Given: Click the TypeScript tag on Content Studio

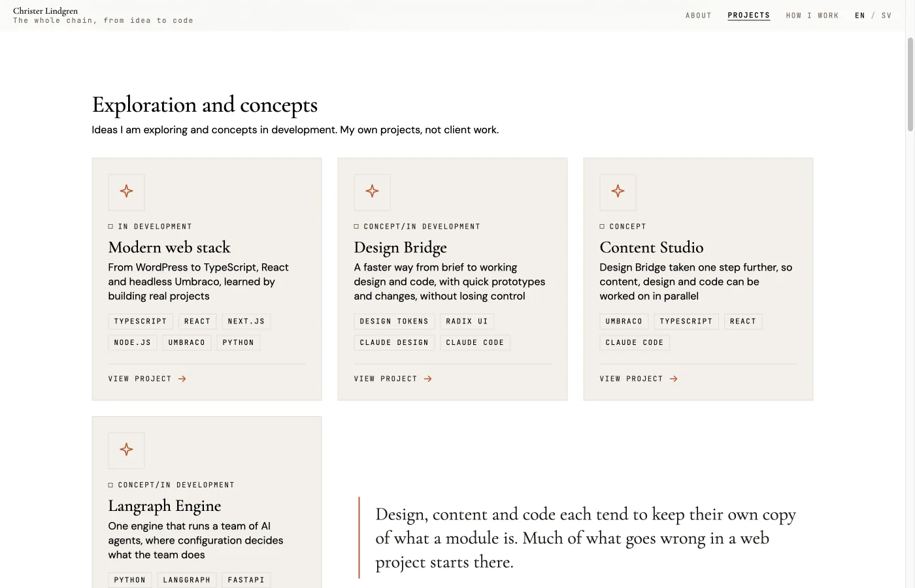Looking at the screenshot, I should [686, 321].
